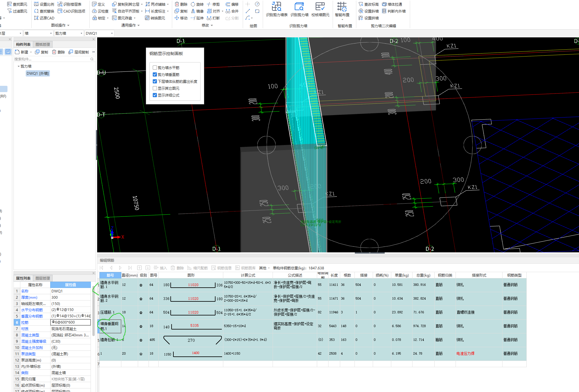Click the 识别剪力墙 icon
Image resolution: width=579 pixels, height=392 pixels.
coord(299,7)
